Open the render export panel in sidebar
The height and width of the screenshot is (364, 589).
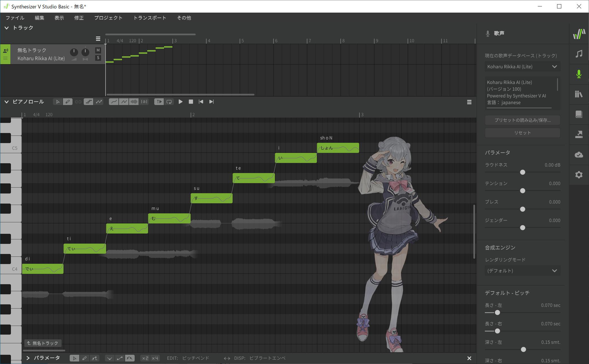[579, 134]
